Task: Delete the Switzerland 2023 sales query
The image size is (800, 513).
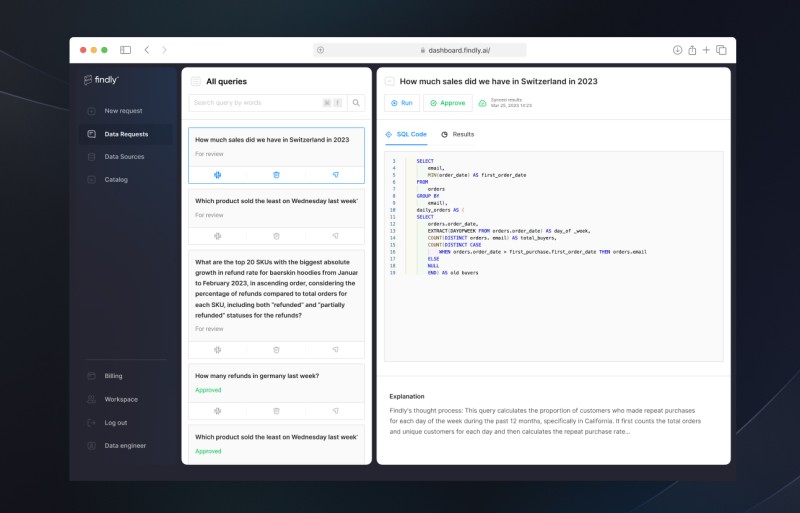Action: (x=277, y=175)
